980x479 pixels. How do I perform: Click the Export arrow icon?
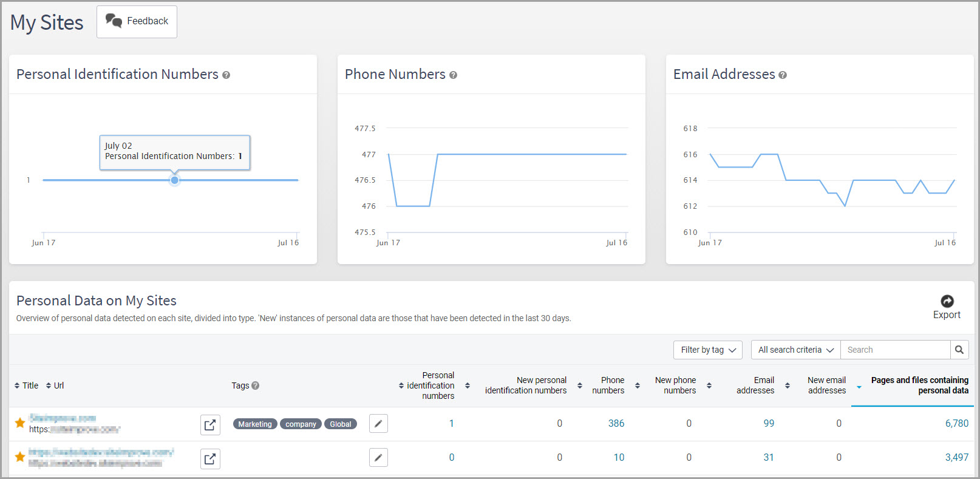(x=947, y=301)
